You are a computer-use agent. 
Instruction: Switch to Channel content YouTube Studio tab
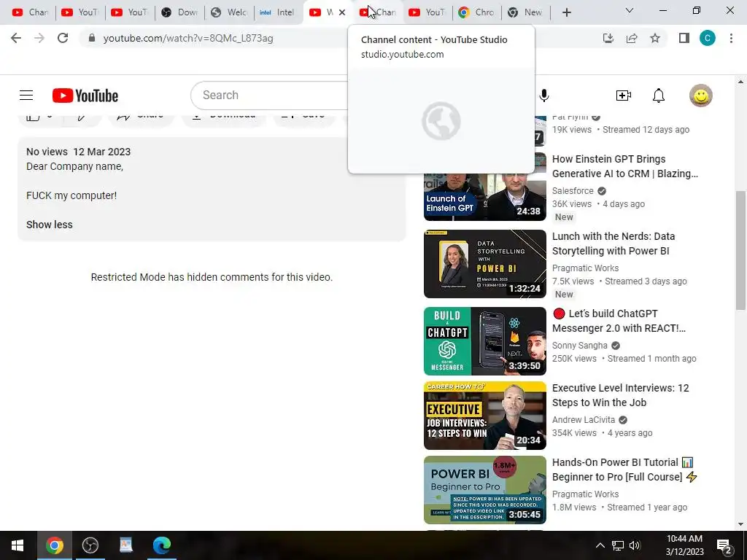click(x=378, y=12)
